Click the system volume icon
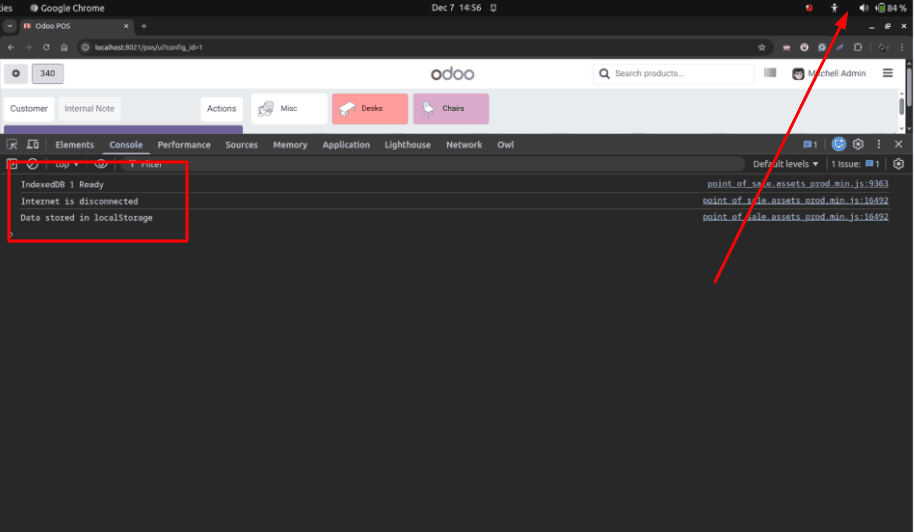This screenshot has width=914, height=532. (863, 8)
